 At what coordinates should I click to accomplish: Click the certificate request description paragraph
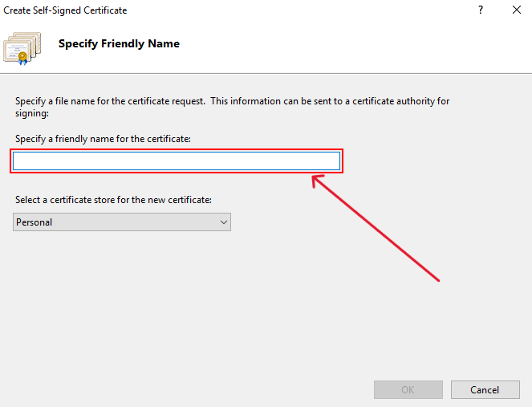(x=232, y=107)
